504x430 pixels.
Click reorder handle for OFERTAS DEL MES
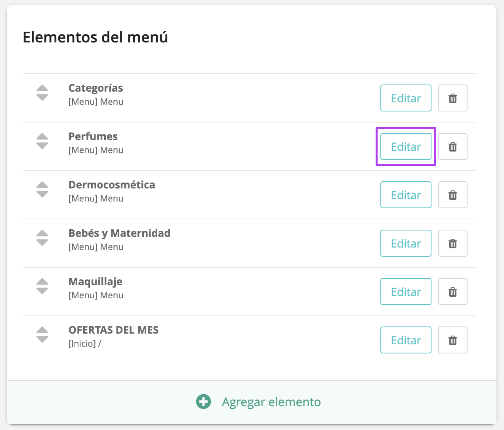click(x=42, y=335)
